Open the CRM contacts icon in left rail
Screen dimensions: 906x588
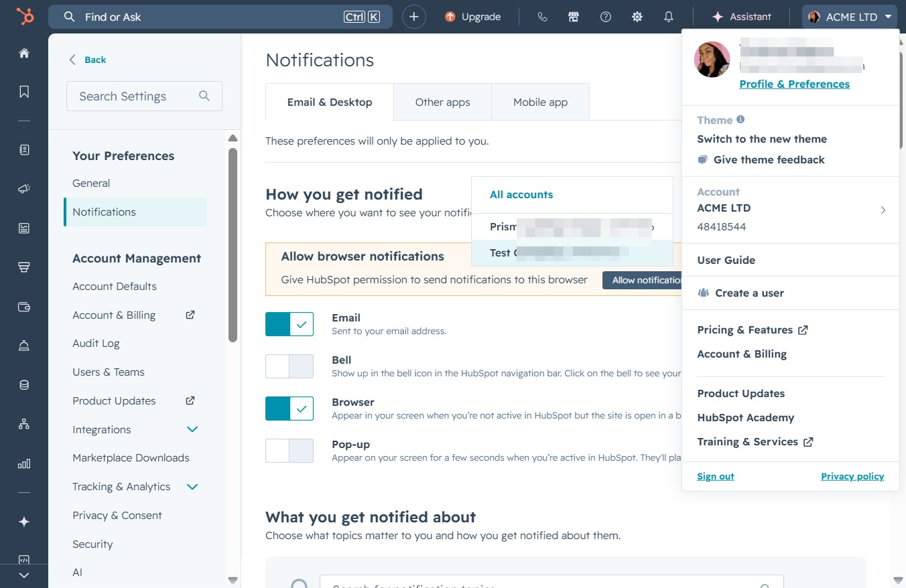[x=24, y=150]
